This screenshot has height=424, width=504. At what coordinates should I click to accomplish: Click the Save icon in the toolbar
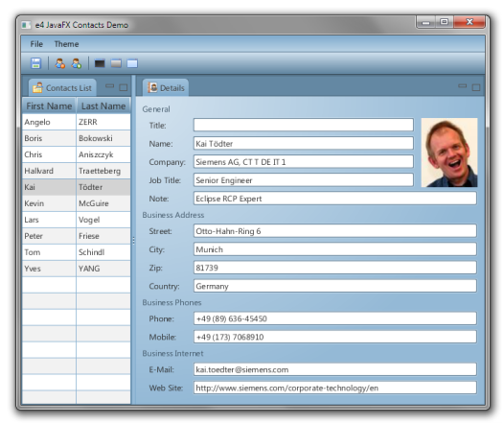[x=35, y=63]
